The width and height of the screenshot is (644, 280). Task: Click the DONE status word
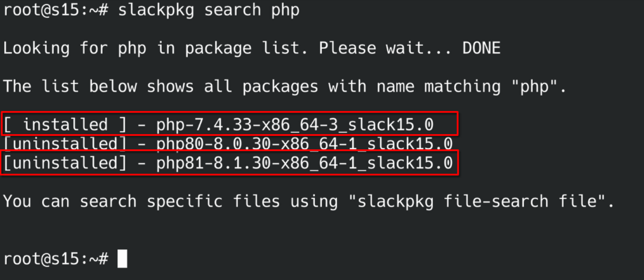coord(481,49)
